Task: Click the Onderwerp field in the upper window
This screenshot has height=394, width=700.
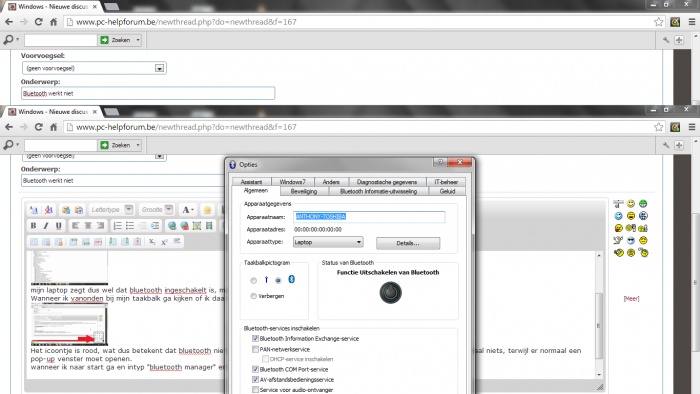Action: 148,93
